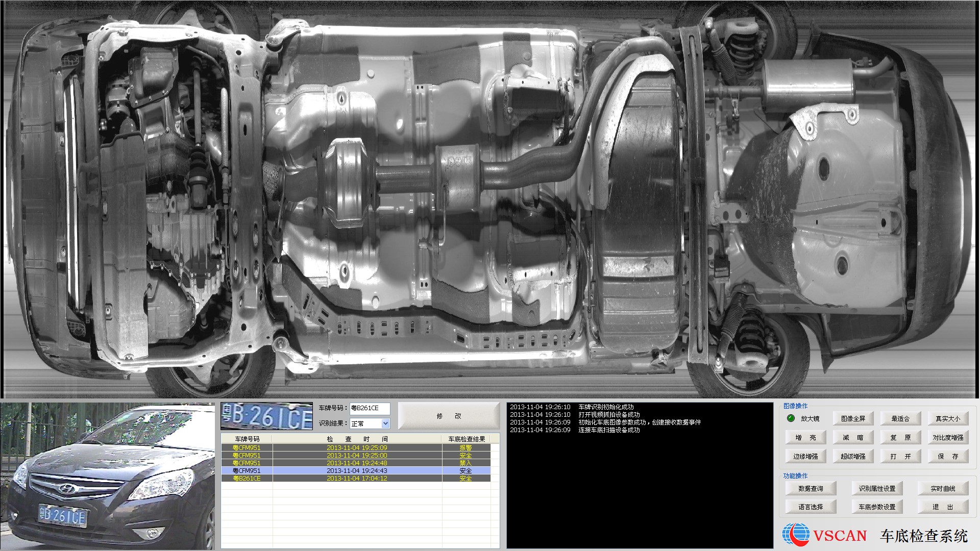Click the 修改 modify button
The image size is (980, 551).
(449, 416)
